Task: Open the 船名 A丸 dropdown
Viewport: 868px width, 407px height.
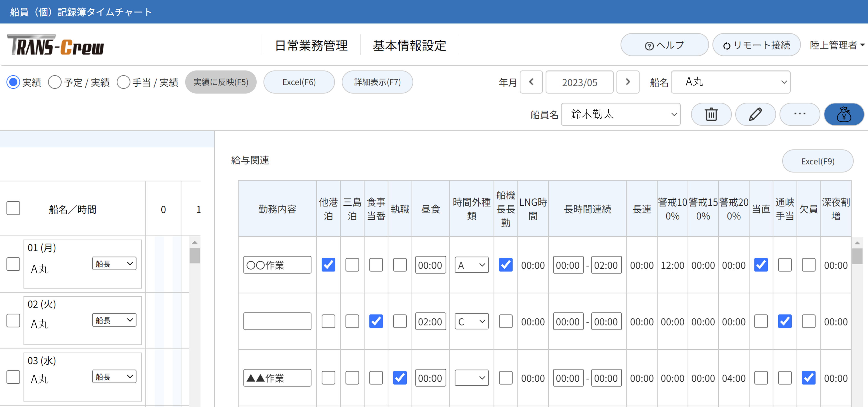Action: 730,82
